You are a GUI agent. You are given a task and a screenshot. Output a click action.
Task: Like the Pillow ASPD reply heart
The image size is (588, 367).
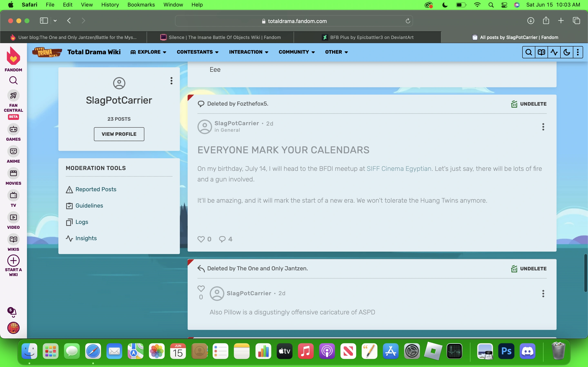tap(201, 289)
